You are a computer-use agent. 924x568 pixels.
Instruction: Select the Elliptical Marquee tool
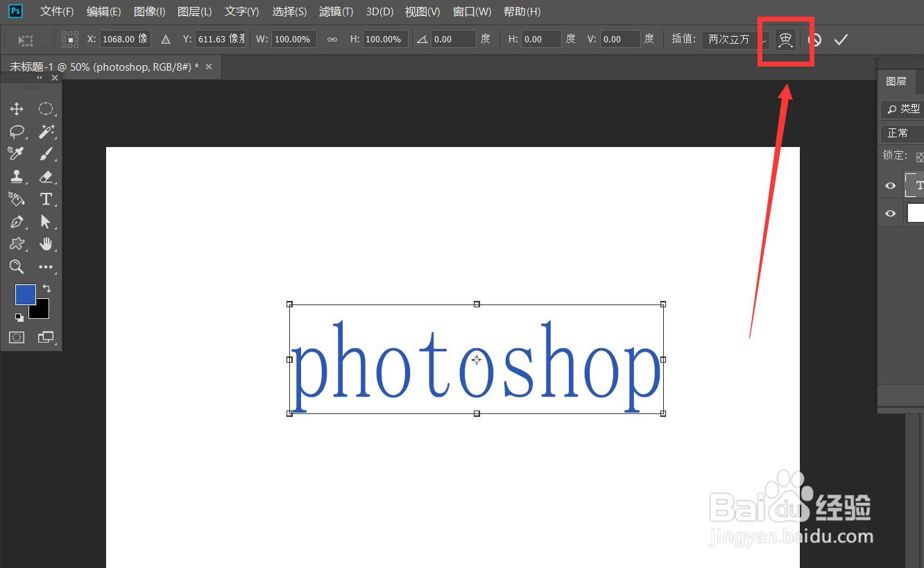(46, 109)
